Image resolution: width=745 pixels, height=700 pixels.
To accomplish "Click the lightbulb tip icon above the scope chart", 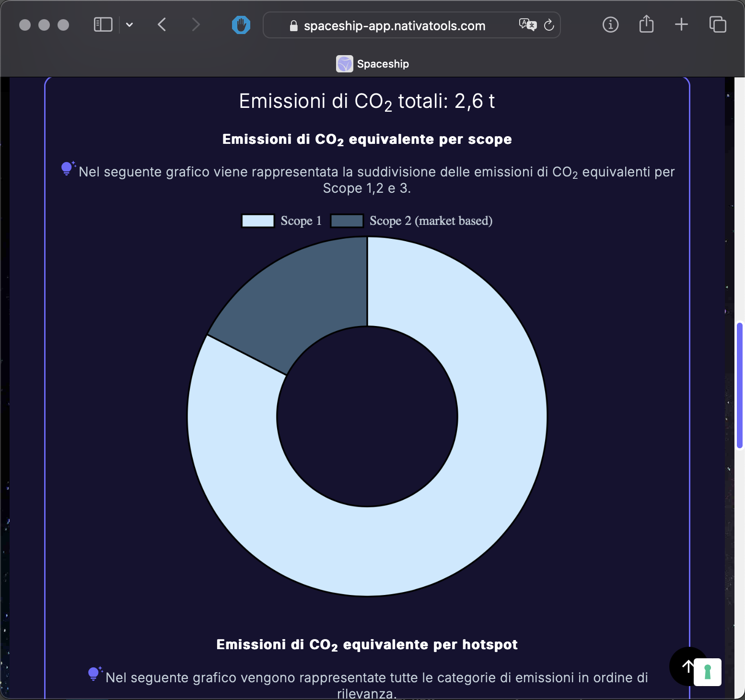I will 68,168.
